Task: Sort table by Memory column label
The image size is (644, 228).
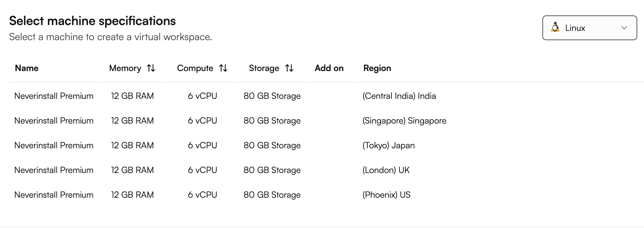Action: click(x=125, y=68)
